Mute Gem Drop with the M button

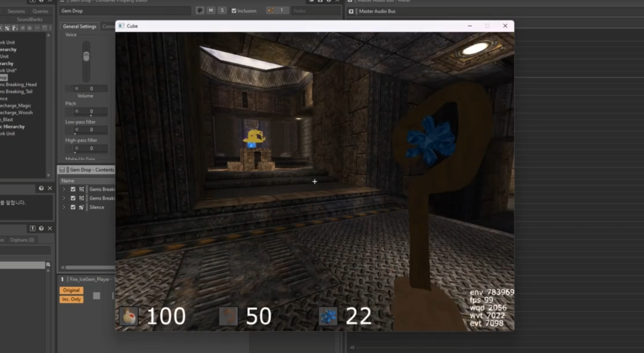[211, 11]
